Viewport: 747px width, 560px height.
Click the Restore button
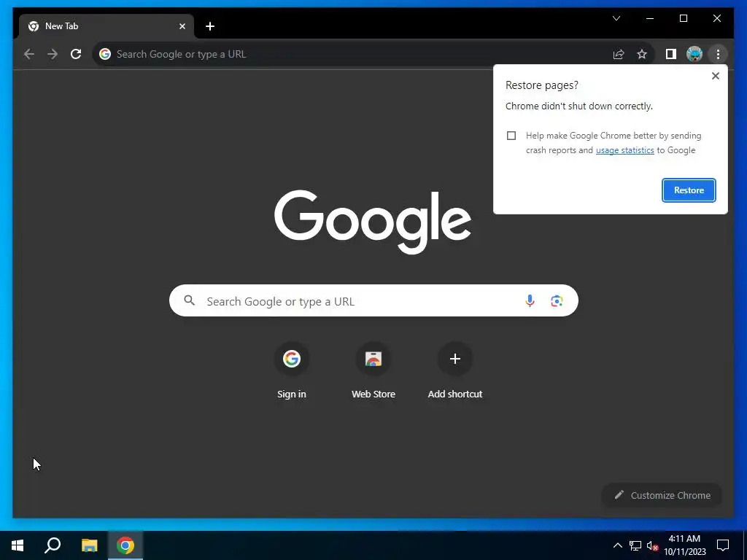tap(689, 190)
